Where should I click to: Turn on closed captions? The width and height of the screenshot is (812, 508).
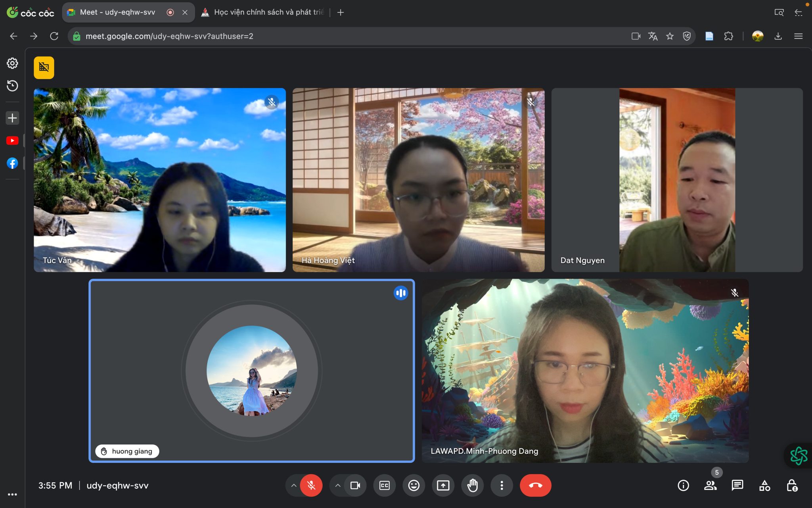tap(384, 485)
